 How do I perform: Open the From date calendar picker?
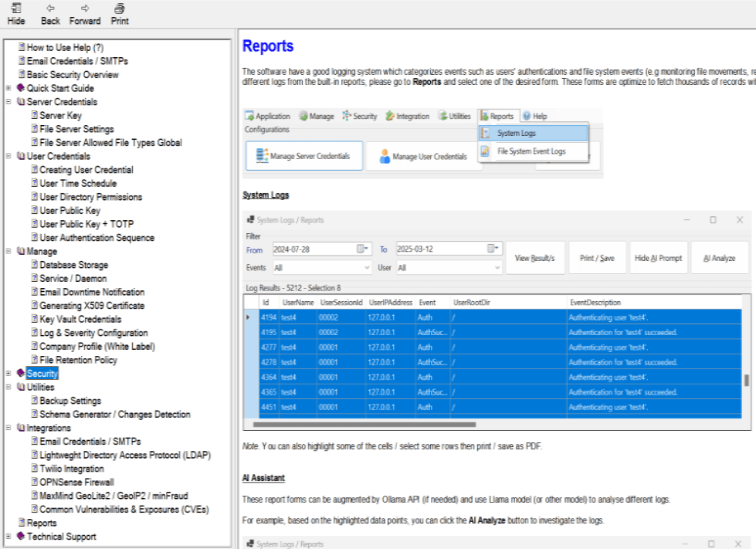363,249
